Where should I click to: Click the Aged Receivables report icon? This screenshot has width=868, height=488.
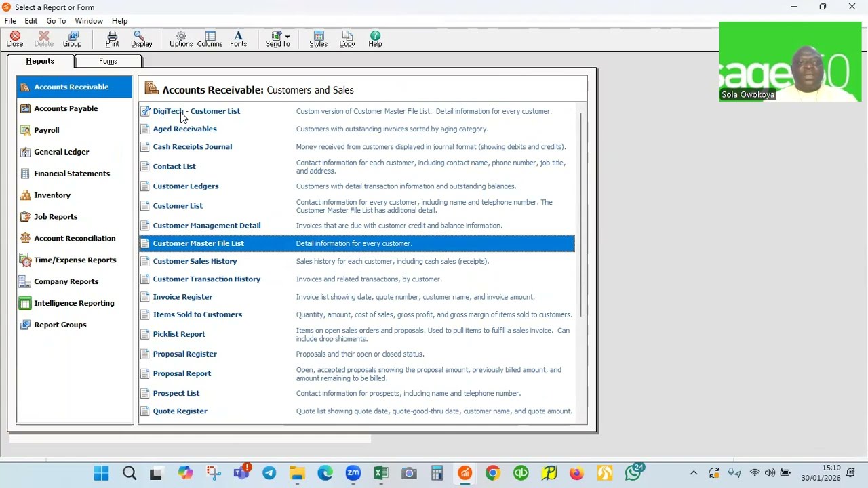pyautogui.click(x=145, y=129)
